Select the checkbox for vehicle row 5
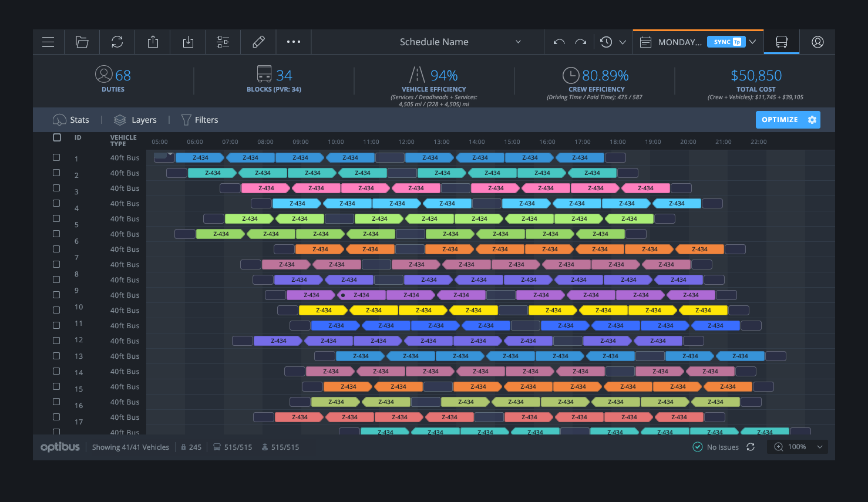Screen dimensions: 868x502 pyautogui.click(x=56, y=218)
